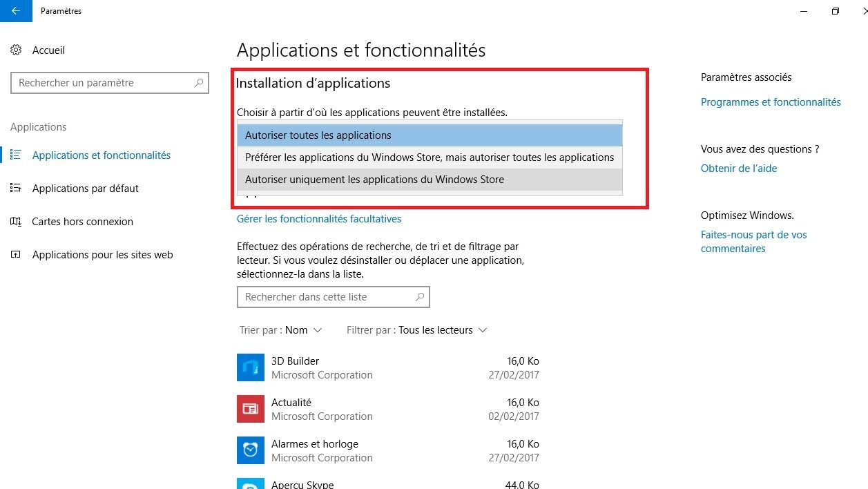
Task: Open Accueil home gear icon
Action: (x=17, y=50)
